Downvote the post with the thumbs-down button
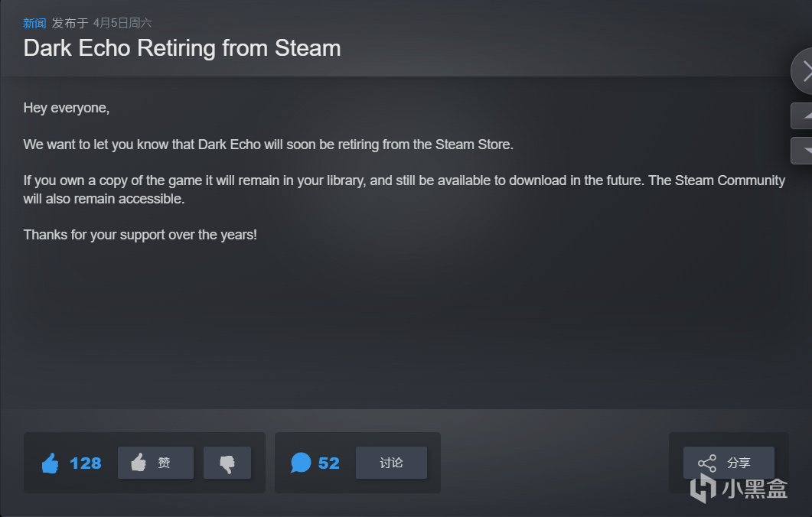Screen dimensions: 812x517 pyautogui.click(x=227, y=463)
